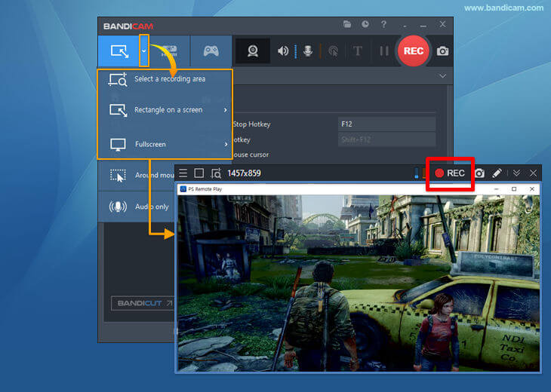Collapse panel with chevron below camera icon
The image size is (551, 392).
(442, 76)
